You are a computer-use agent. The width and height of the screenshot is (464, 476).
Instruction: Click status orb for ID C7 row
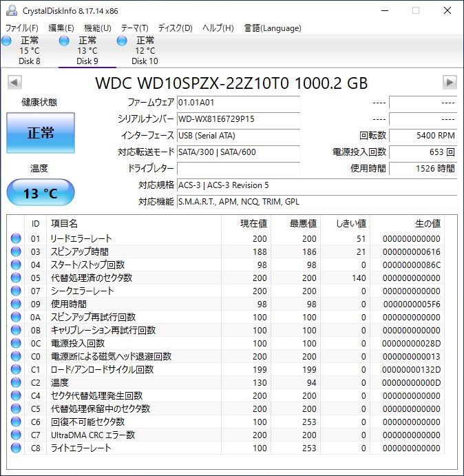16,435
